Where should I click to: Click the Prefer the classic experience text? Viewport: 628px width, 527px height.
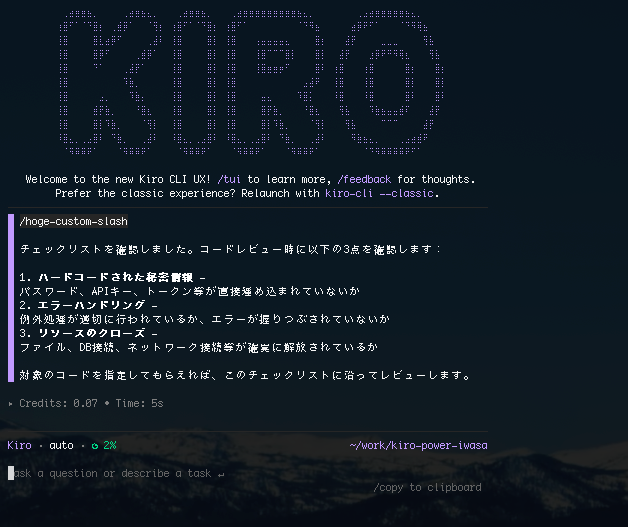point(145,193)
